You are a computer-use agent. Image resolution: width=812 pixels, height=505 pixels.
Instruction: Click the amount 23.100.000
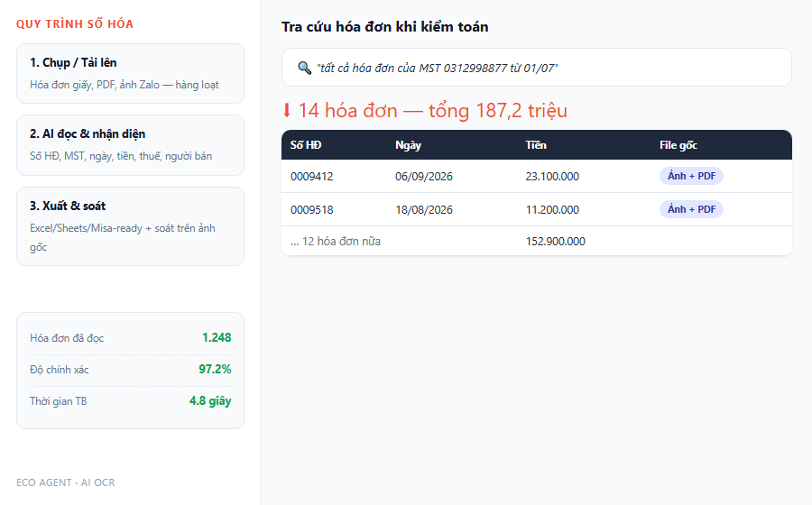coord(552,177)
